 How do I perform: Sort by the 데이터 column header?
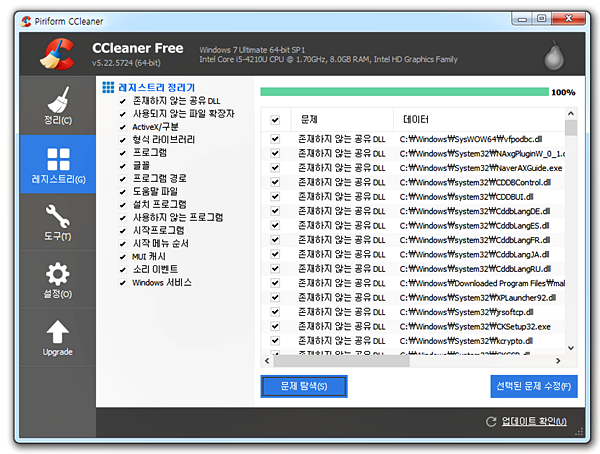[x=479, y=120]
